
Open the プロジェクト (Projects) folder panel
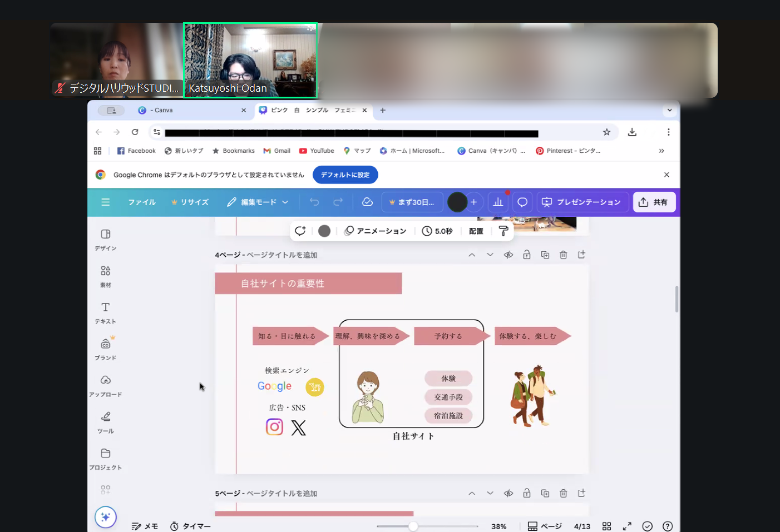[105, 459]
